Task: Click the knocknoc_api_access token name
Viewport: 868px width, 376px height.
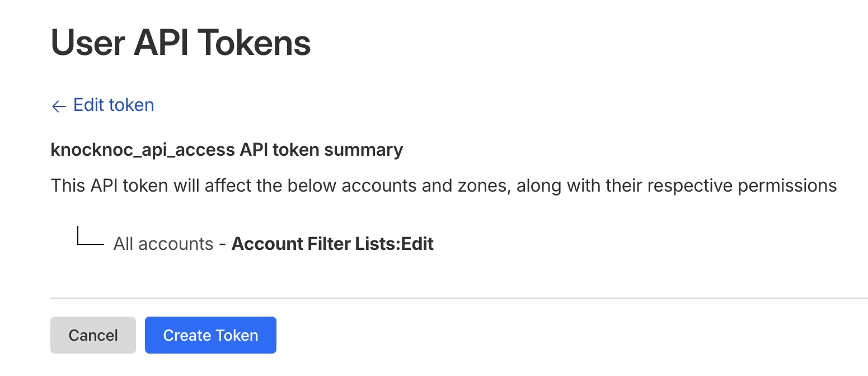Action: point(143,150)
